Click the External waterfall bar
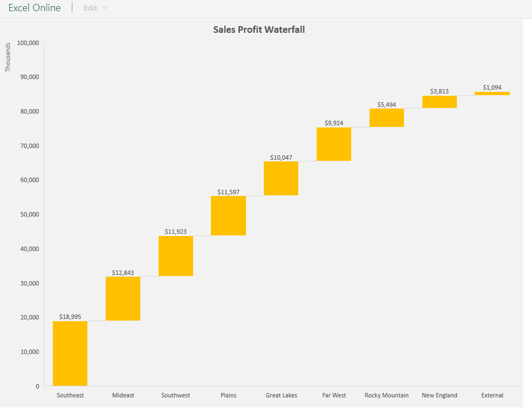This screenshot has width=532, height=413. point(492,93)
